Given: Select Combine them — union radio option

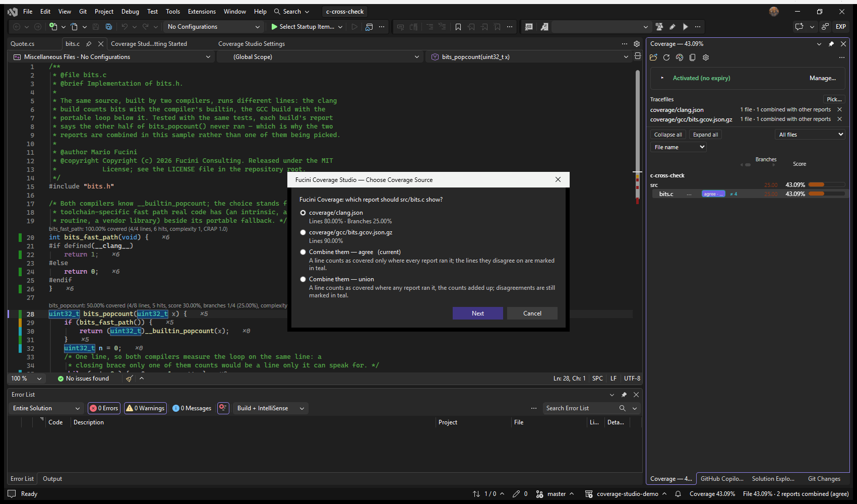Looking at the screenshot, I should [x=303, y=279].
